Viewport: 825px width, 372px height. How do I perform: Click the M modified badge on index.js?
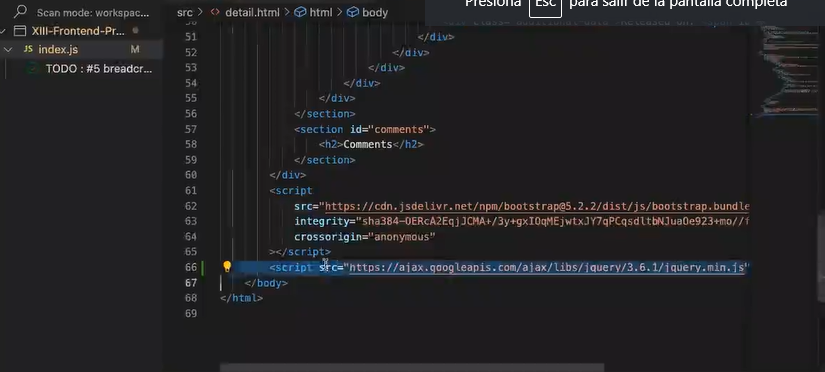pyautogui.click(x=135, y=49)
